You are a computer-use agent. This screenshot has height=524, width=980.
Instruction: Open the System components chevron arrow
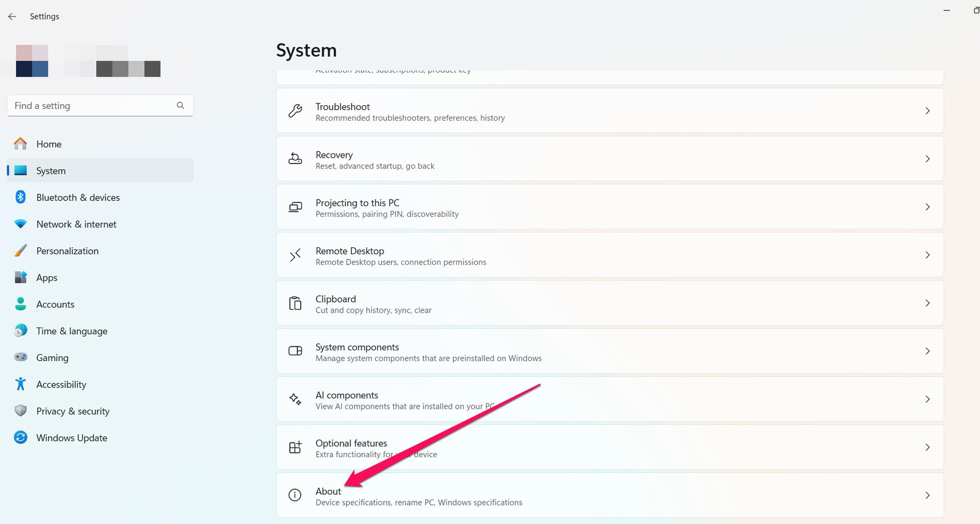pyautogui.click(x=927, y=351)
